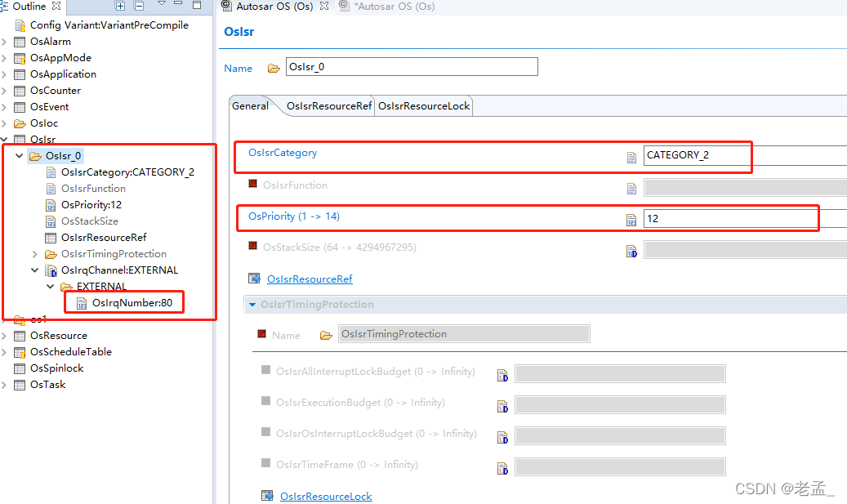847x504 pixels.
Task: Select Config Variant:VariantPreCompile entry
Action: (x=109, y=25)
